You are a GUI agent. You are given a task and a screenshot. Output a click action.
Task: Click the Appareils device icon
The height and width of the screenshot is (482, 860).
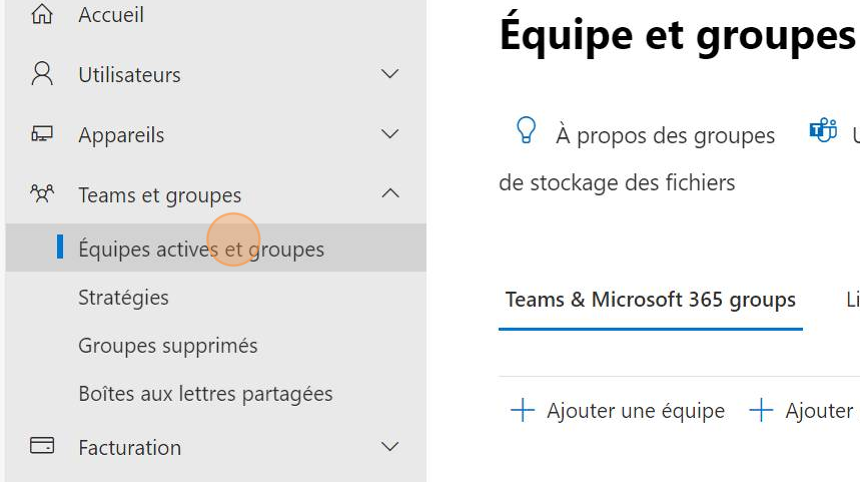(42, 134)
